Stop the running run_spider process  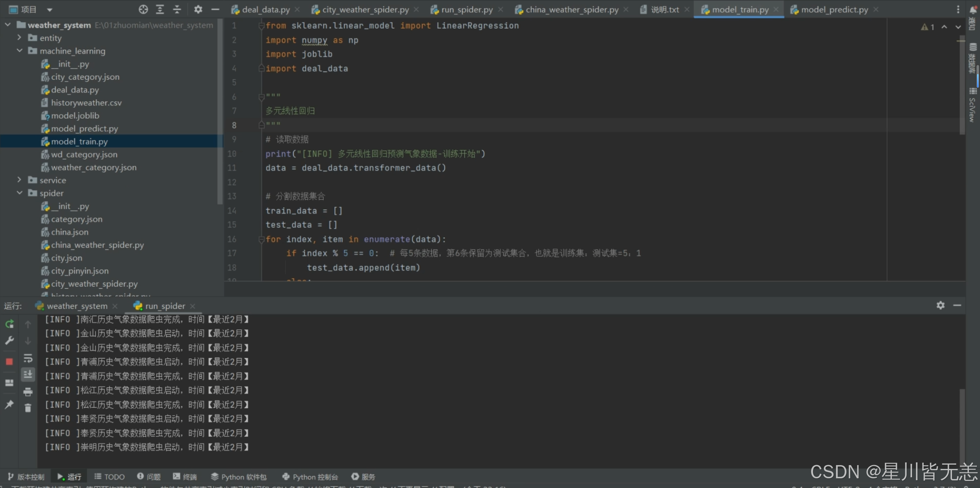click(x=9, y=362)
